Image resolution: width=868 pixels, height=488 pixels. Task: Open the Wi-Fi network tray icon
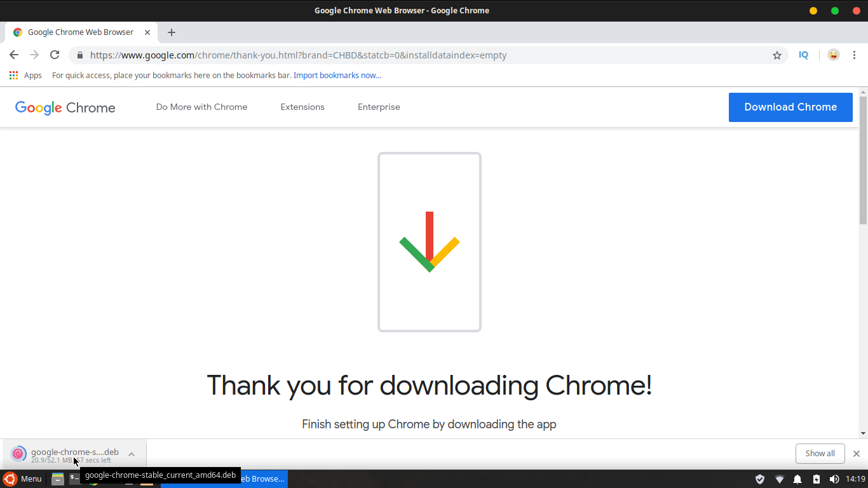click(780, 479)
